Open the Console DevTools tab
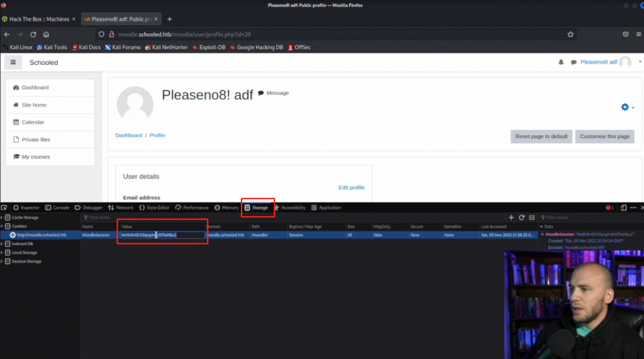The height and width of the screenshot is (359, 644). [x=57, y=208]
